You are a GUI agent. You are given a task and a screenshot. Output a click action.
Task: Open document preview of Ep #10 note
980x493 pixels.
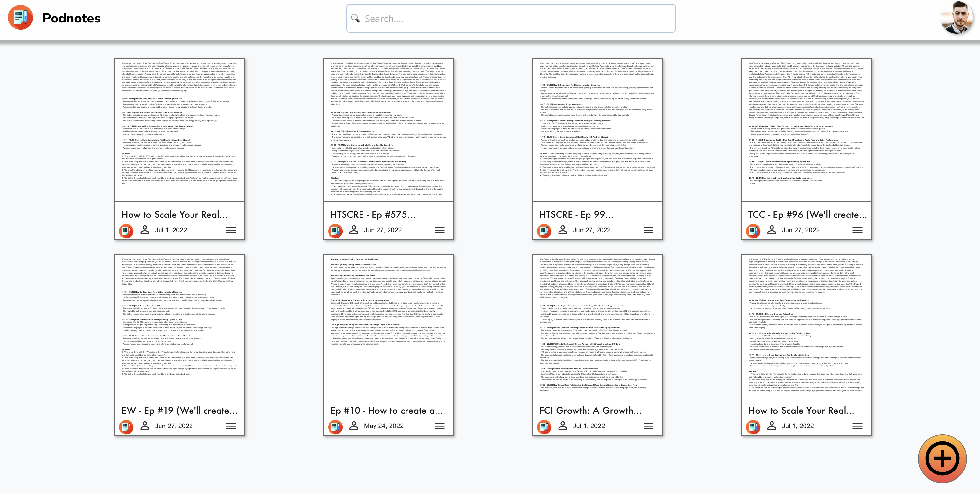[388, 326]
